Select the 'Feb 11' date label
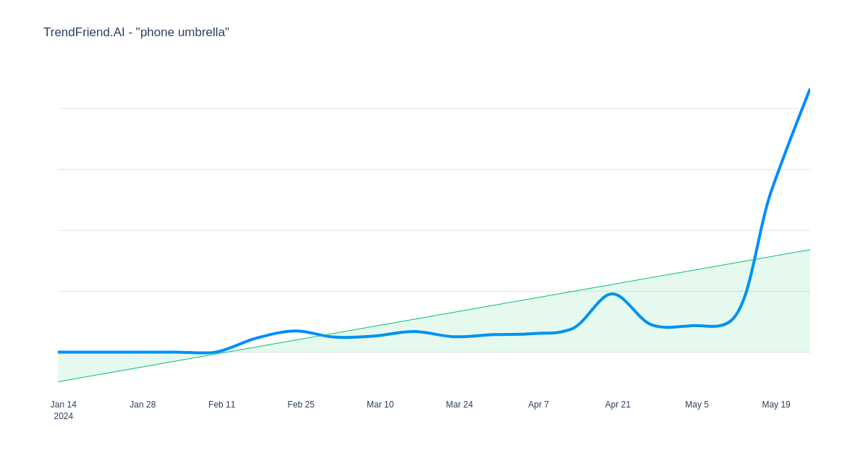Screen dimensions: 868x456 pos(222,405)
